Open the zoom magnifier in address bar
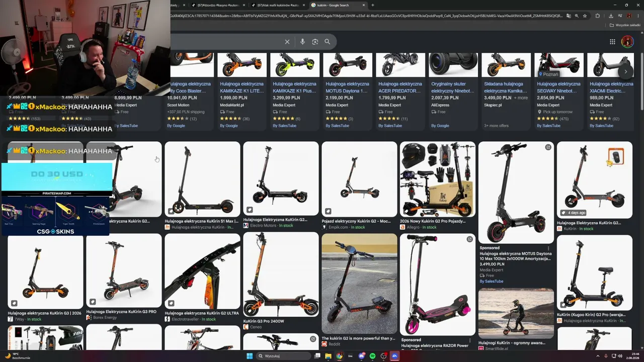Image resolution: width=644 pixels, height=362 pixels. (x=577, y=16)
